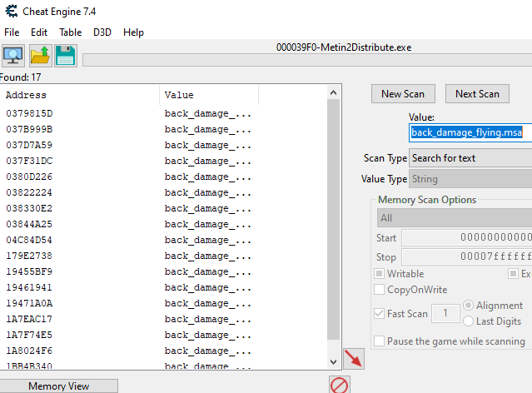
Task: Select the Last Digits radio button
Action: [468, 321]
